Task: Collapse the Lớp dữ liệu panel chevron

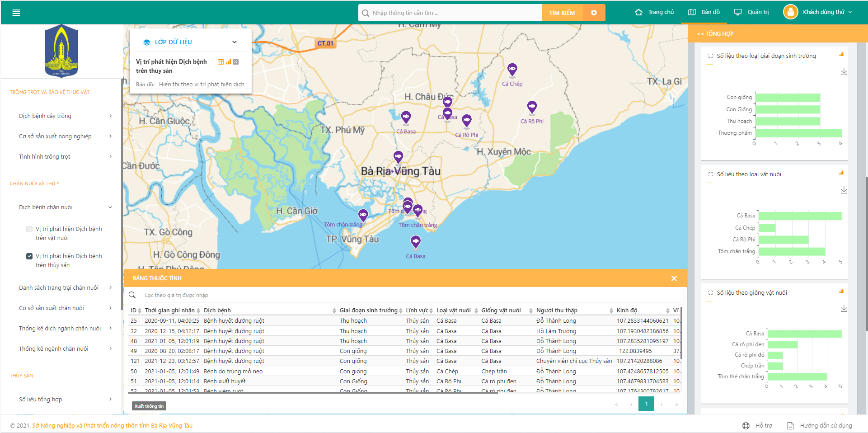Action: point(235,42)
